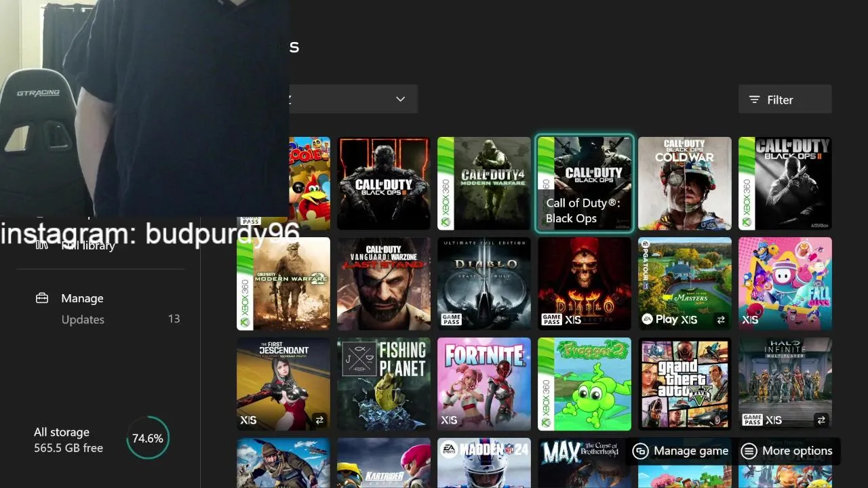The image size is (868, 488).
Task: Open the Filter button
Action: [x=785, y=100]
